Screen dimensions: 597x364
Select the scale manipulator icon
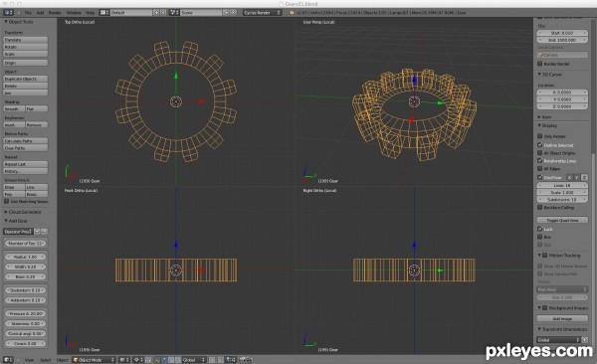178,360
